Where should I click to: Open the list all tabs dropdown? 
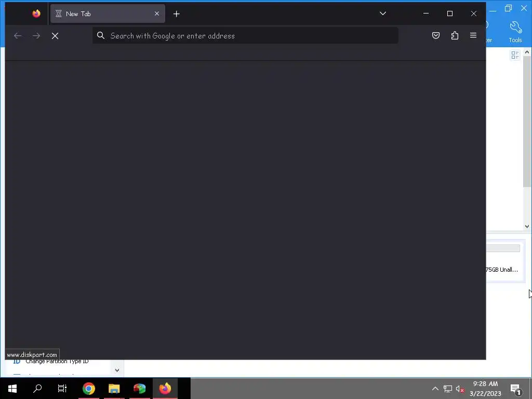(383, 14)
